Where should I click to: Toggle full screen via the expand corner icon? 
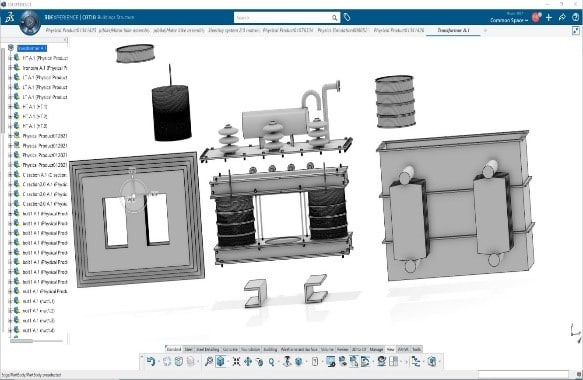(576, 30)
